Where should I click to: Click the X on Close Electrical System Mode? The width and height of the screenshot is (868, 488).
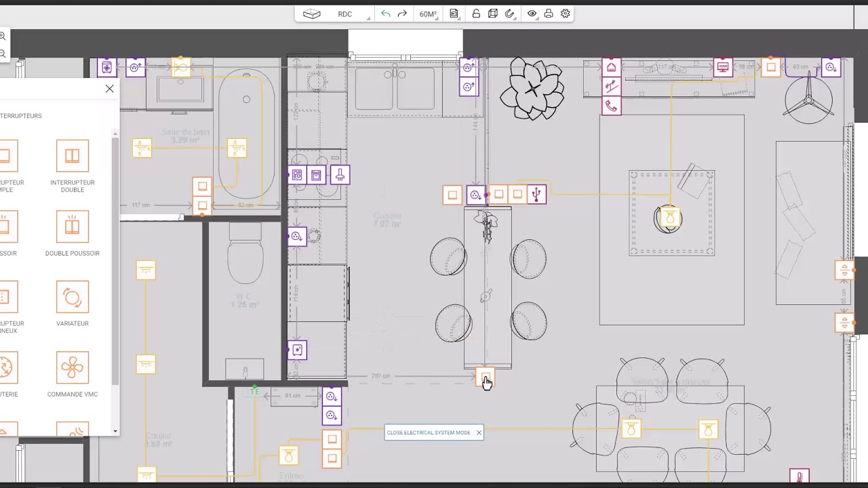click(x=479, y=432)
